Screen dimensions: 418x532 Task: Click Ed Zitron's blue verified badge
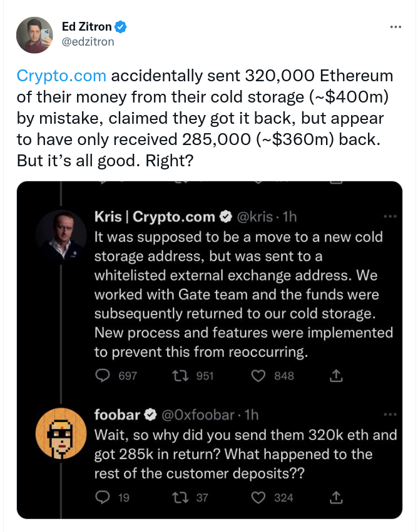[x=123, y=27]
